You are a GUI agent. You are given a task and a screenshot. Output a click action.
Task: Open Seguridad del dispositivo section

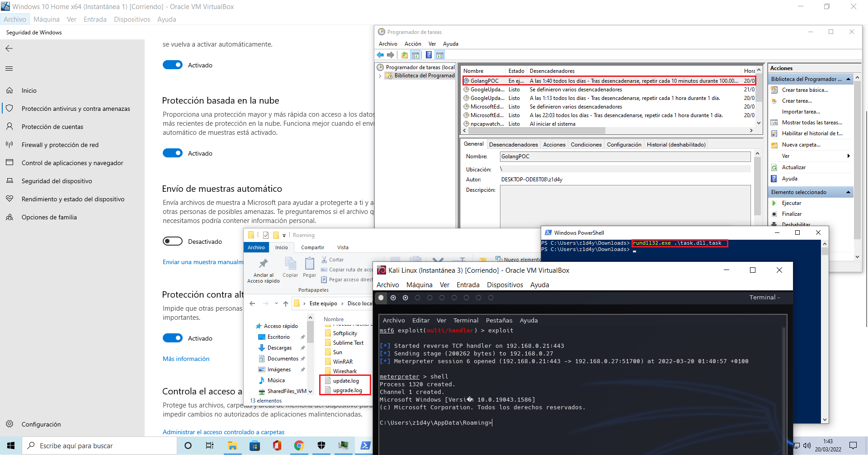pos(57,181)
